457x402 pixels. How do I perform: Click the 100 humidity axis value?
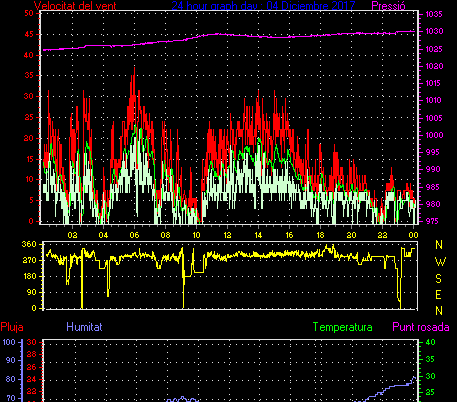point(9,342)
